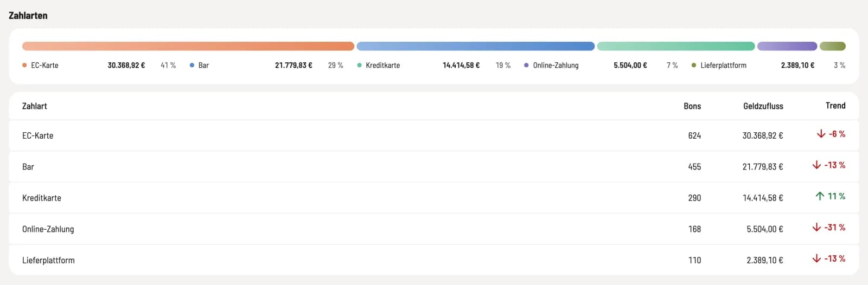Screen dimensions: 868x285
Task: Click the olive dot beside the Lieferplattform legend
Action: [x=694, y=65]
